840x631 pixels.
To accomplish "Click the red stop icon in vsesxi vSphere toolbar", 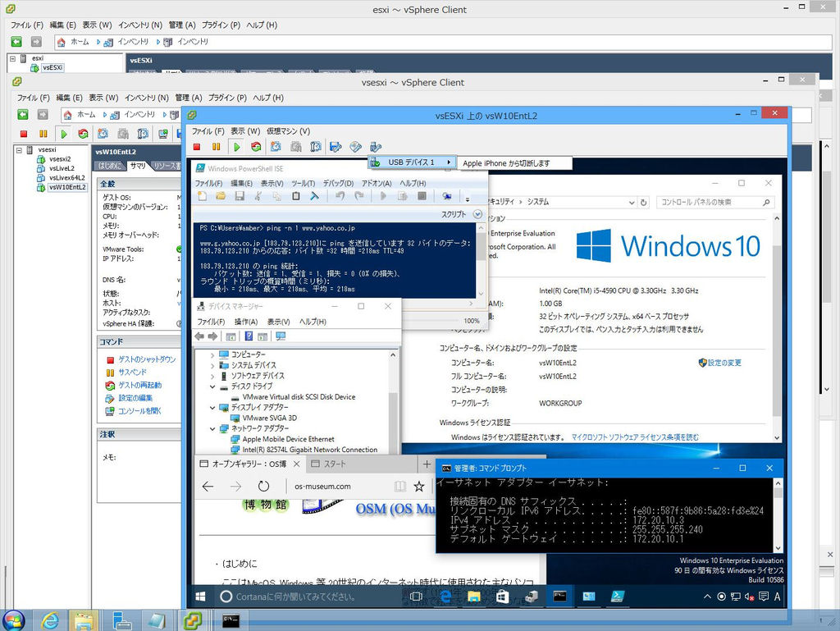I will 24,134.
